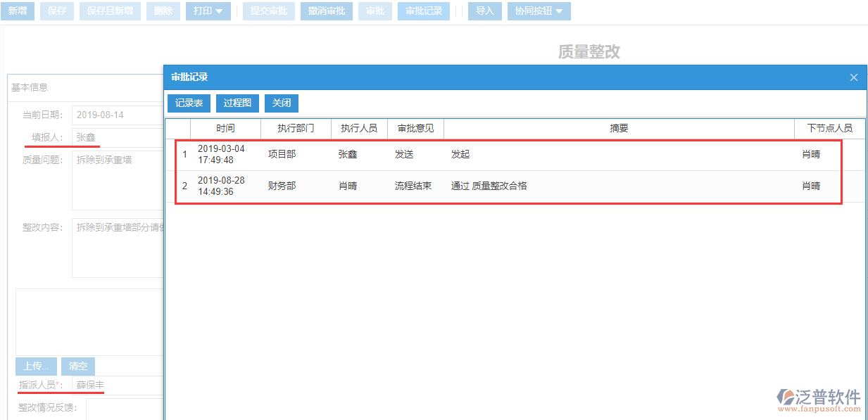Close the 审批记录 dialog with the X
The image size is (868, 420).
point(853,77)
